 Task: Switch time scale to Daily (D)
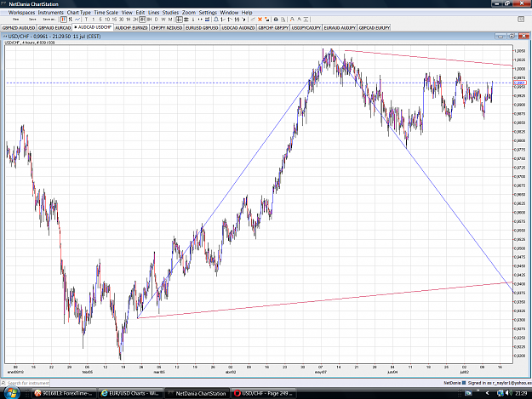[x=156, y=20]
